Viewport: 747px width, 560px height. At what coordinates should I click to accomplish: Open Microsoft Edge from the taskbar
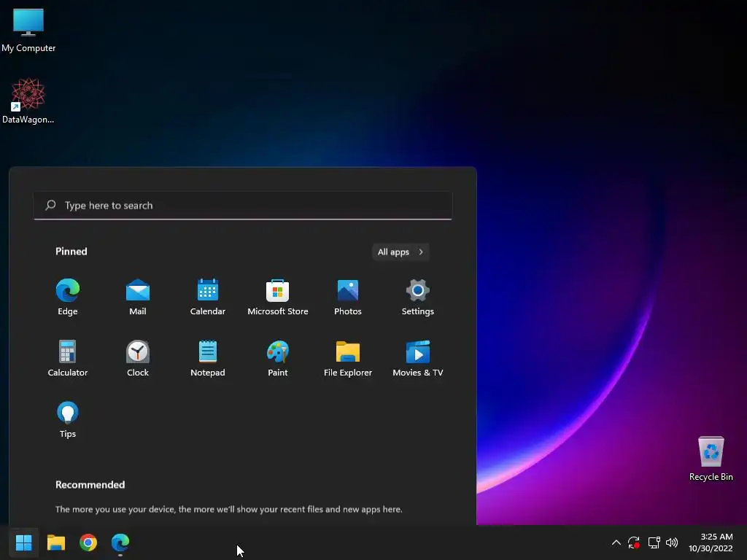pos(120,542)
